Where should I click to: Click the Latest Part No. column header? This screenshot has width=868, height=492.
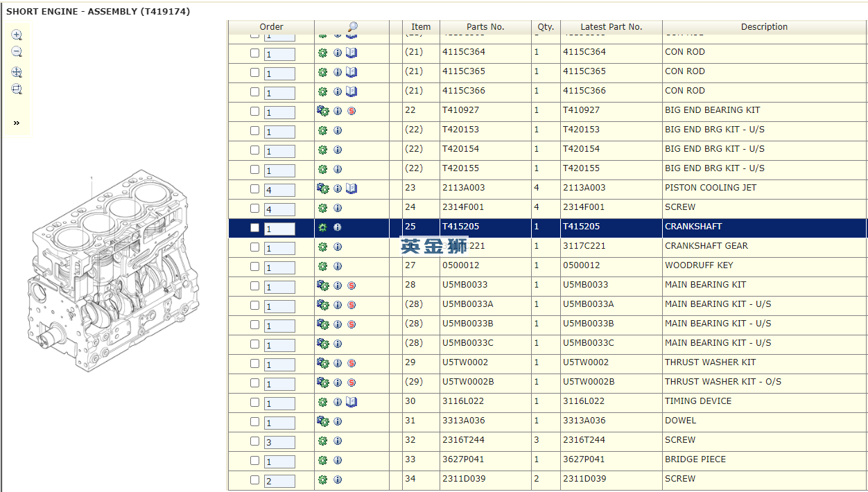pos(611,27)
